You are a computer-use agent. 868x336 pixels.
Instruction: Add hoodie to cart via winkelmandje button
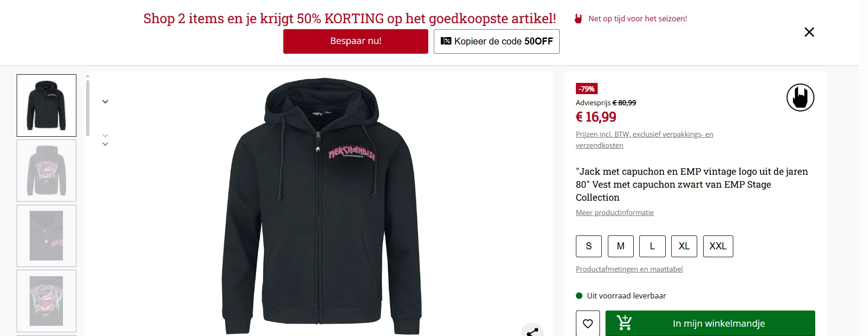point(710,323)
